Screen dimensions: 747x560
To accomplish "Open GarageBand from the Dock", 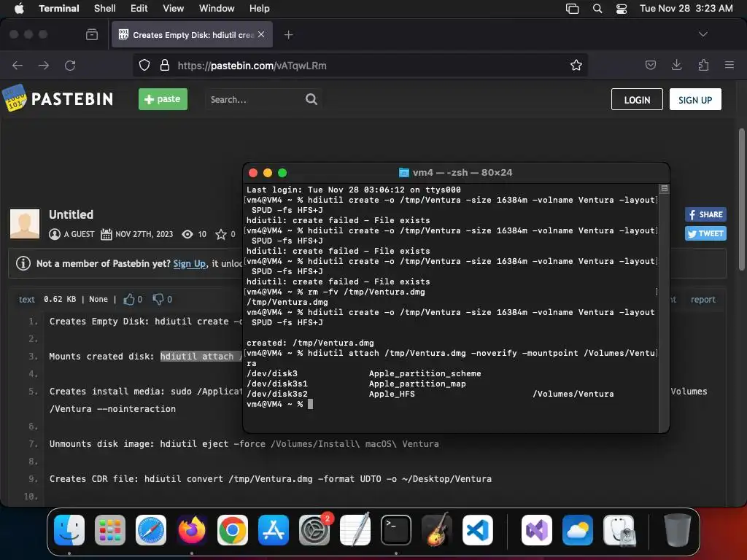I will coord(437,529).
